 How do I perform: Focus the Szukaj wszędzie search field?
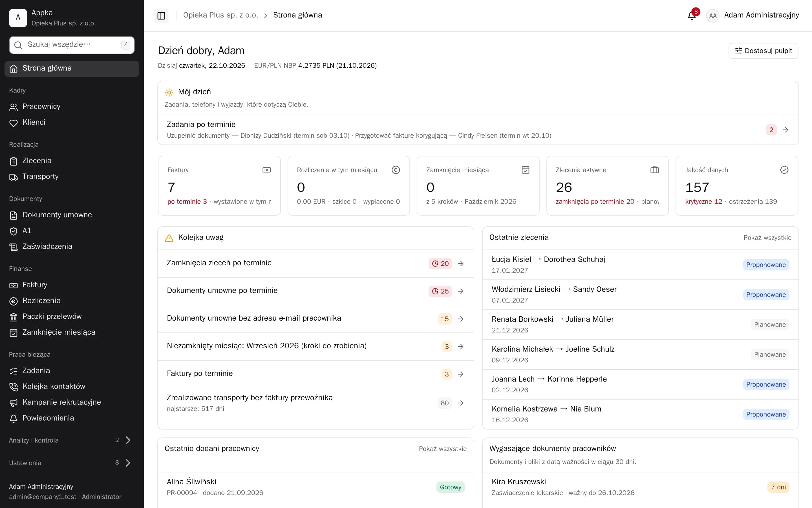coord(72,45)
